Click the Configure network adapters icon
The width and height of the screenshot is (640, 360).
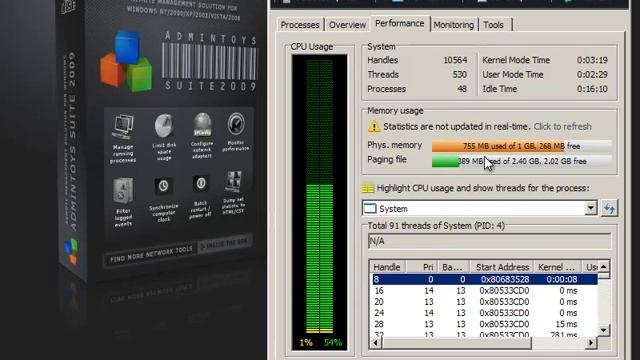point(202,125)
